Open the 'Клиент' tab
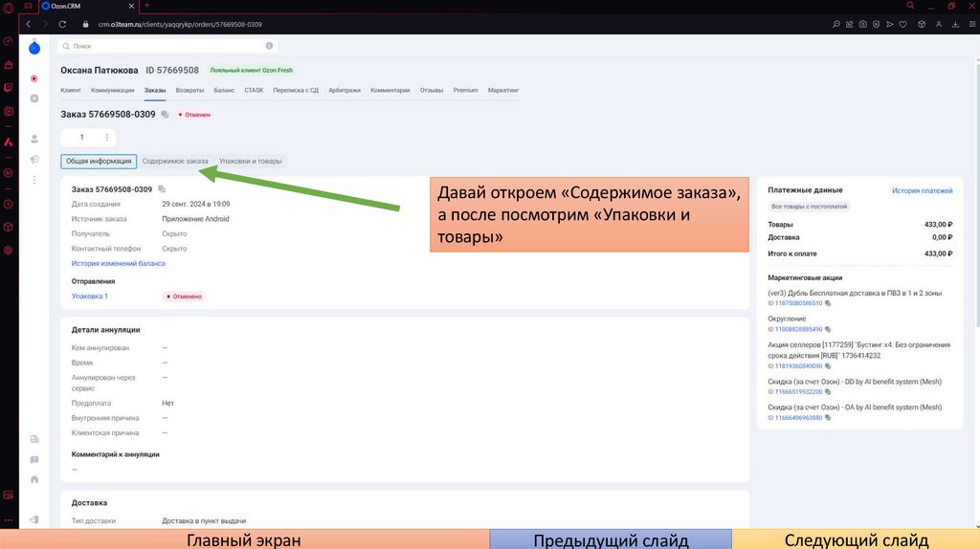The width and height of the screenshot is (980, 549). 71,90
